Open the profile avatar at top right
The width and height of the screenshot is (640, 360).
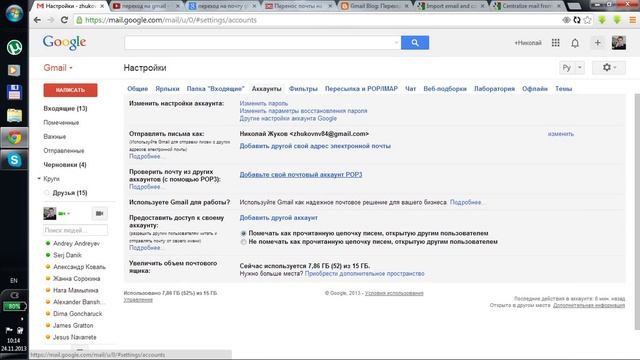pyautogui.click(x=619, y=42)
